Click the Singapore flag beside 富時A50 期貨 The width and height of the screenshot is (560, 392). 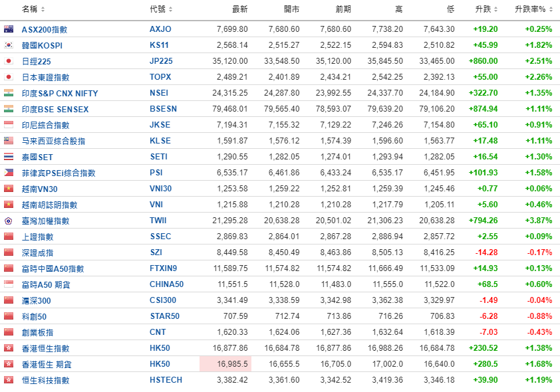click(x=9, y=284)
